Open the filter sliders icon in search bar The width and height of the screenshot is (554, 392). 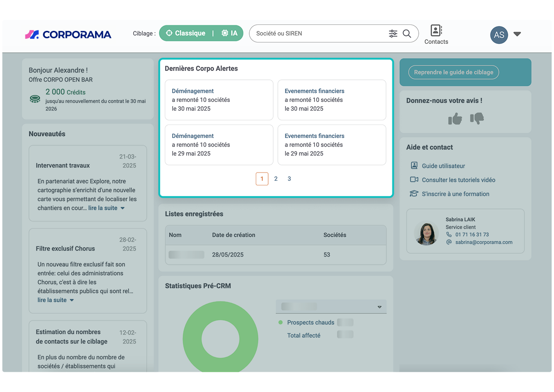coord(393,34)
